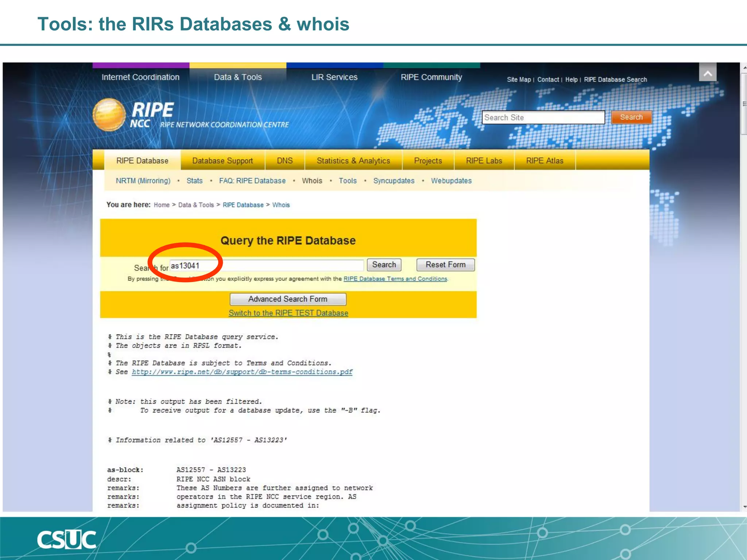Select the DNS tab

coord(285,160)
